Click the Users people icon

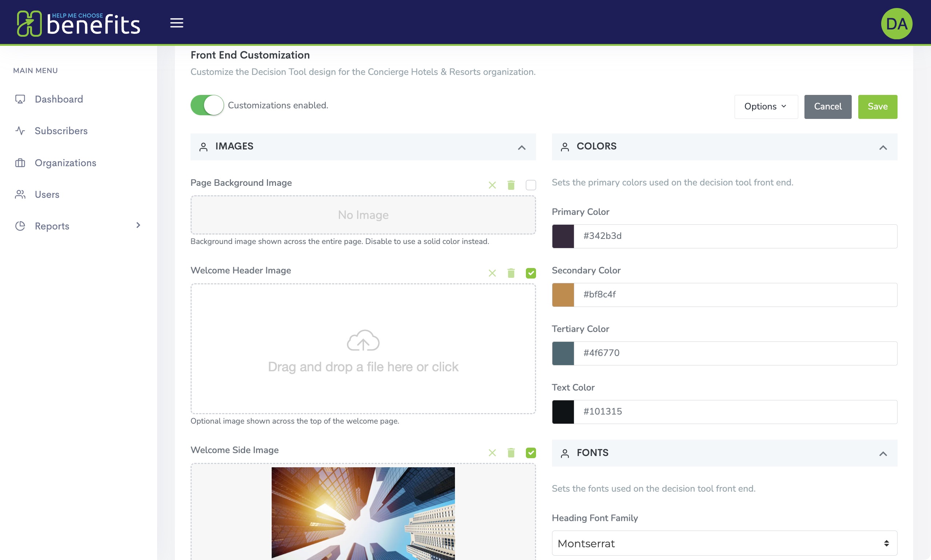[x=20, y=194]
